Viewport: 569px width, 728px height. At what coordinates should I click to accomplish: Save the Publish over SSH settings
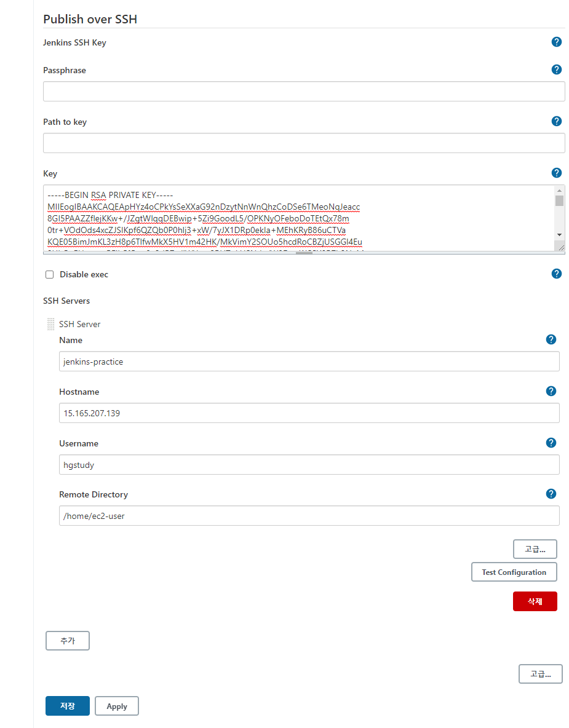(67, 706)
